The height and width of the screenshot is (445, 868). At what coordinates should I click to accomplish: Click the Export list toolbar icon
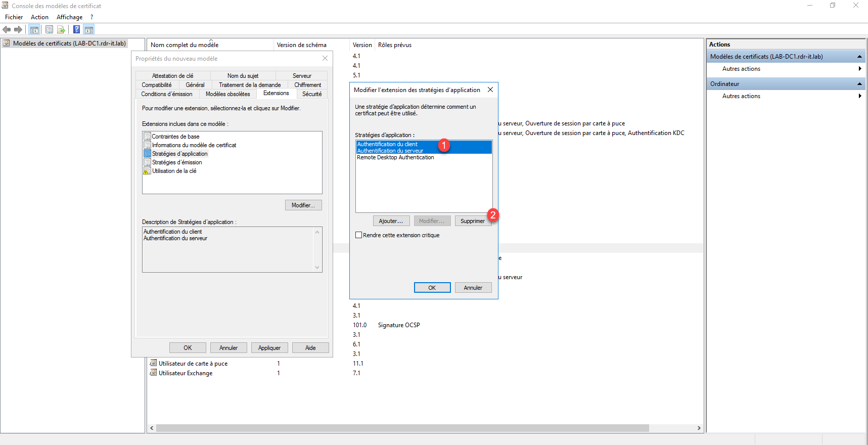[x=61, y=30]
